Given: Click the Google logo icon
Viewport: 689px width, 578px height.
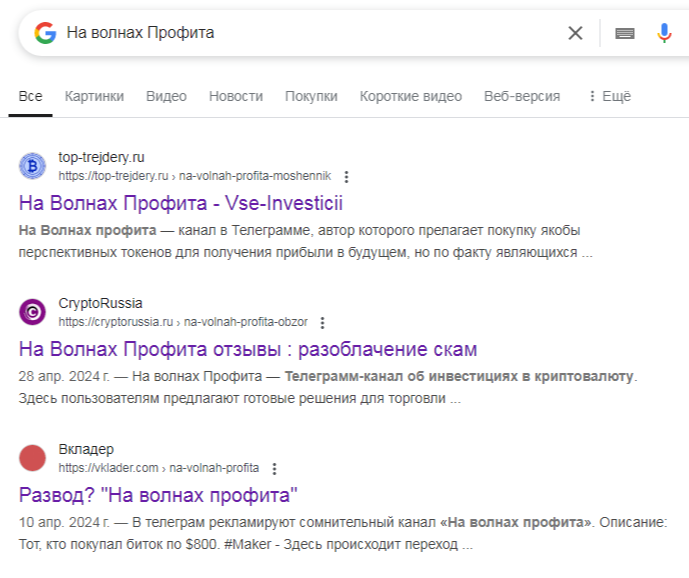Looking at the screenshot, I should pos(45,33).
